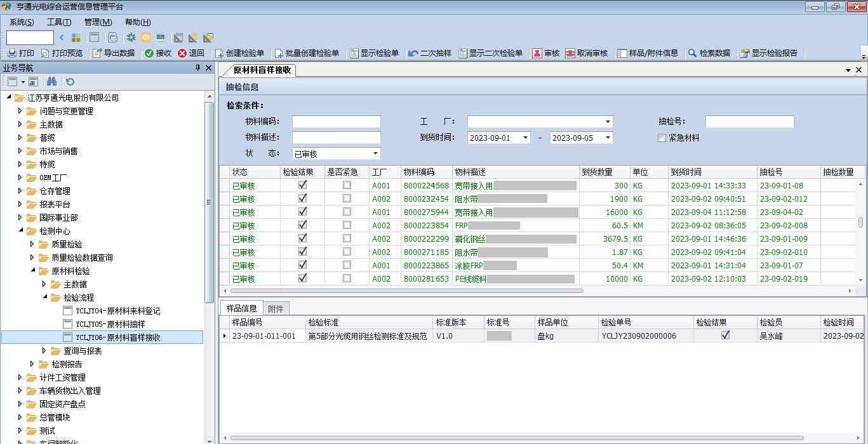868x444 pixels.
Task: Click the 导出数据 export icon
Action: click(x=97, y=53)
